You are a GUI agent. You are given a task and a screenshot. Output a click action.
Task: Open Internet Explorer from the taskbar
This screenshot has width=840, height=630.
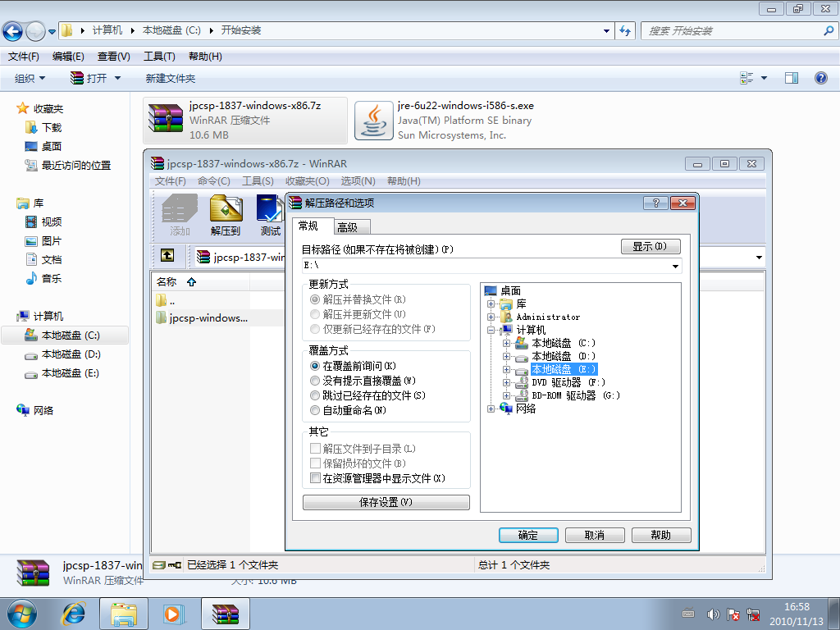tap(74, 614)
